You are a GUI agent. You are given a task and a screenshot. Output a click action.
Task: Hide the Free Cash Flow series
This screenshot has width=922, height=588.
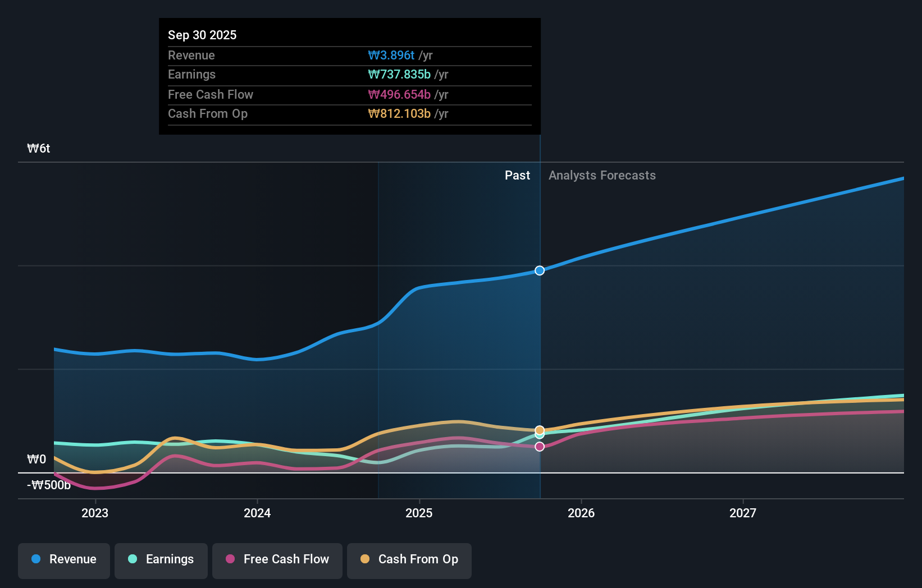coord(277,559)
